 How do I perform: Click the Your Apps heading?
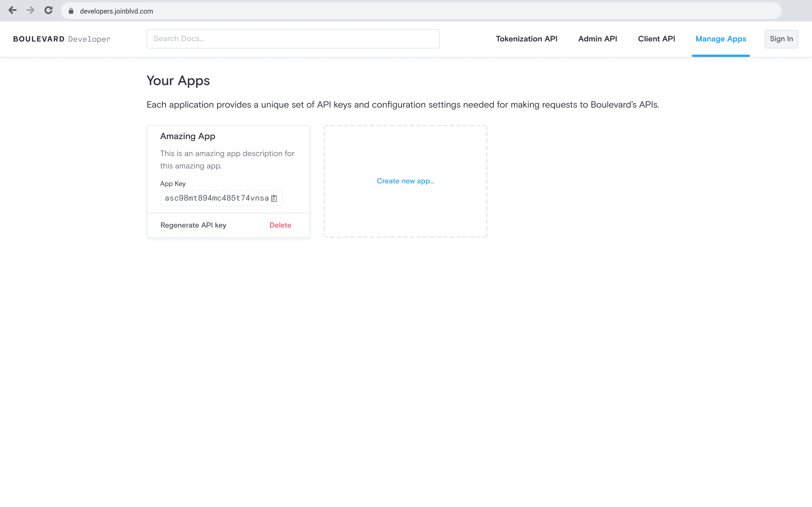[178, 81]
